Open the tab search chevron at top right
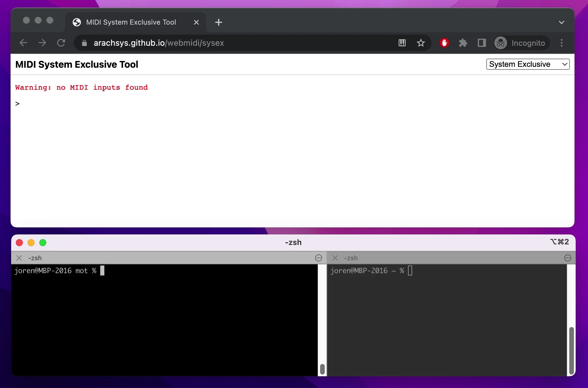The image size is (588, 388). coord(562,22)
